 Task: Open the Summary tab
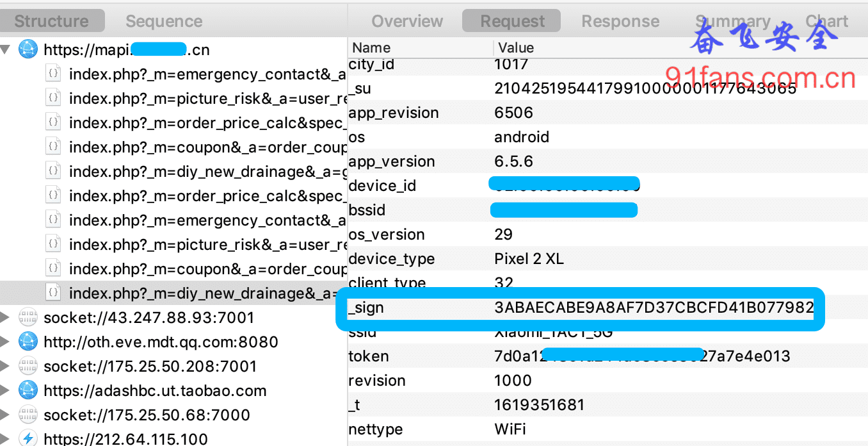(x=733, y=21)
